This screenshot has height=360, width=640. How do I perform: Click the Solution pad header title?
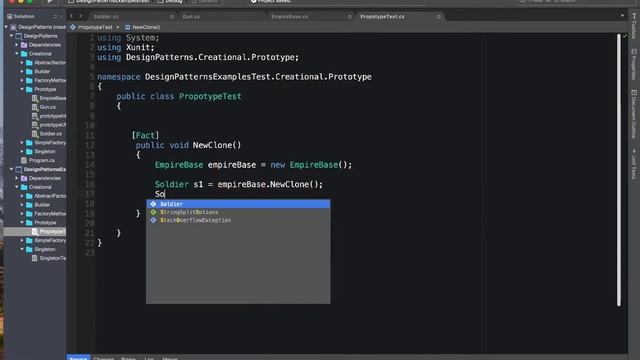click(24, 16)
